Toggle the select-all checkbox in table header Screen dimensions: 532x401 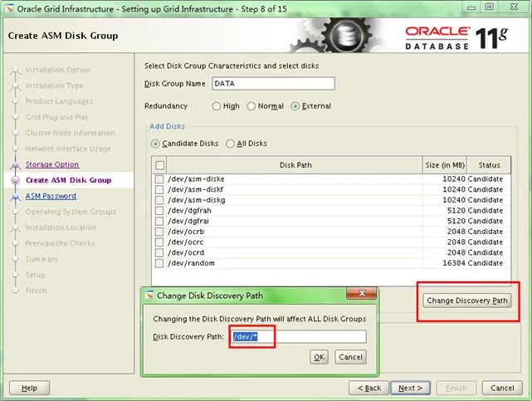(x=159, y=165)
